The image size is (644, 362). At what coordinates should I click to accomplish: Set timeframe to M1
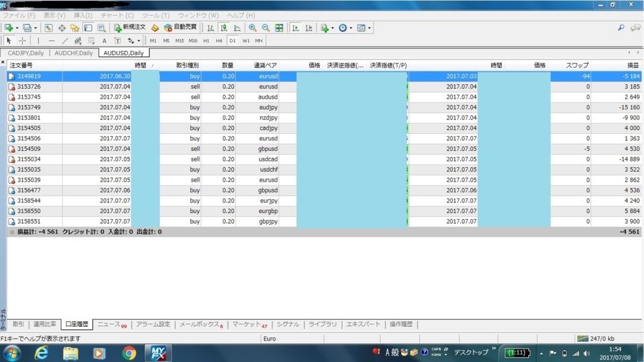point(153,41)
